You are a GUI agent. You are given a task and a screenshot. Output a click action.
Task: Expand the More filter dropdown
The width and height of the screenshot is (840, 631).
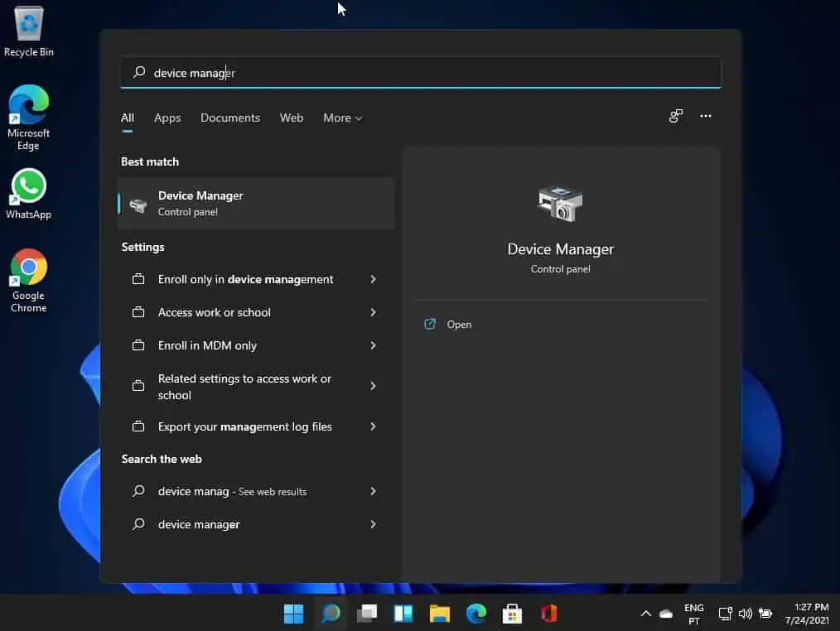point(342,118)
